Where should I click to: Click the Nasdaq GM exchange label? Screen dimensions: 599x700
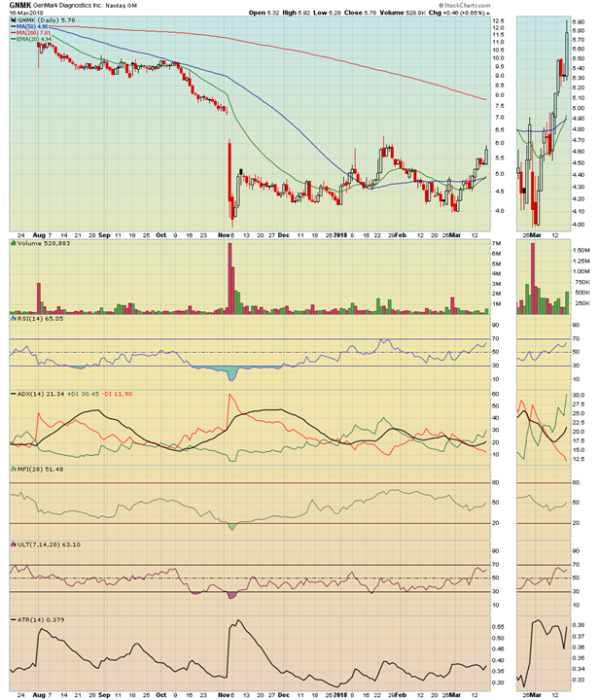pyautogui.click(x=121, y=6)
